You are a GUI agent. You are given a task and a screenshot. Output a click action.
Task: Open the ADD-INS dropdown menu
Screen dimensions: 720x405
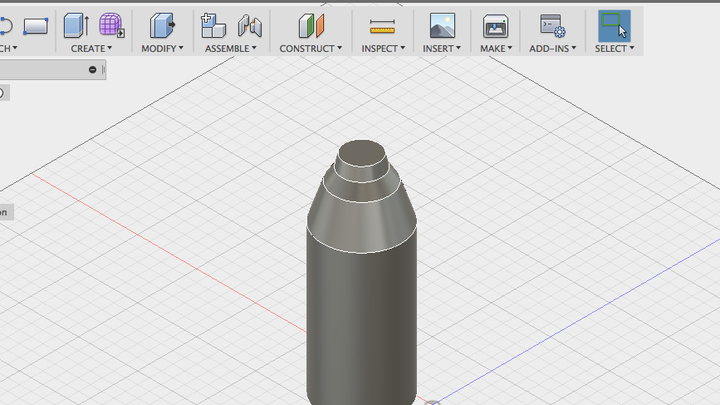point(552,48)
